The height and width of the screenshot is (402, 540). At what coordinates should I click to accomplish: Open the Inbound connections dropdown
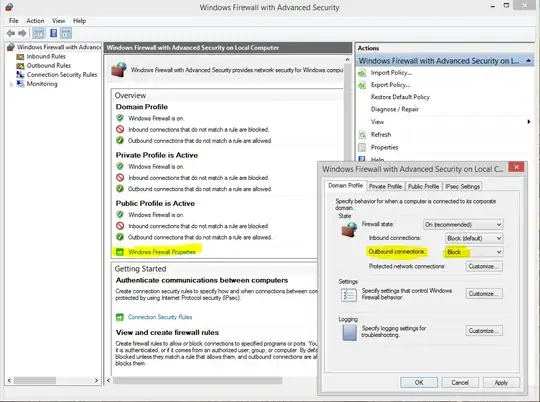(x=474, y=238)
